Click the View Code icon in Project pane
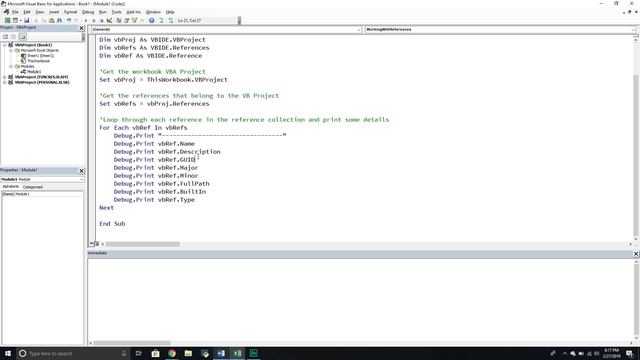 pos(5,36)
